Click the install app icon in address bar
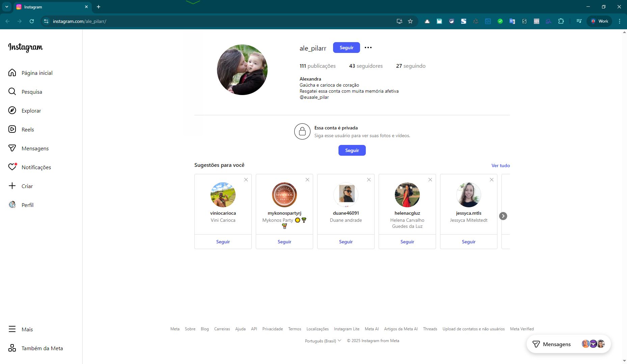 click(400, 21)
